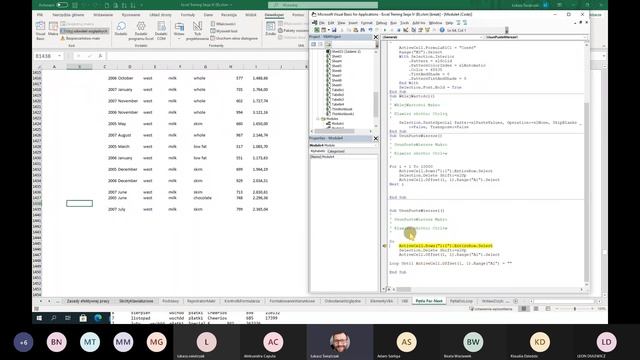Open Microsoft Edge from taskbar

(x=98, y=318)
